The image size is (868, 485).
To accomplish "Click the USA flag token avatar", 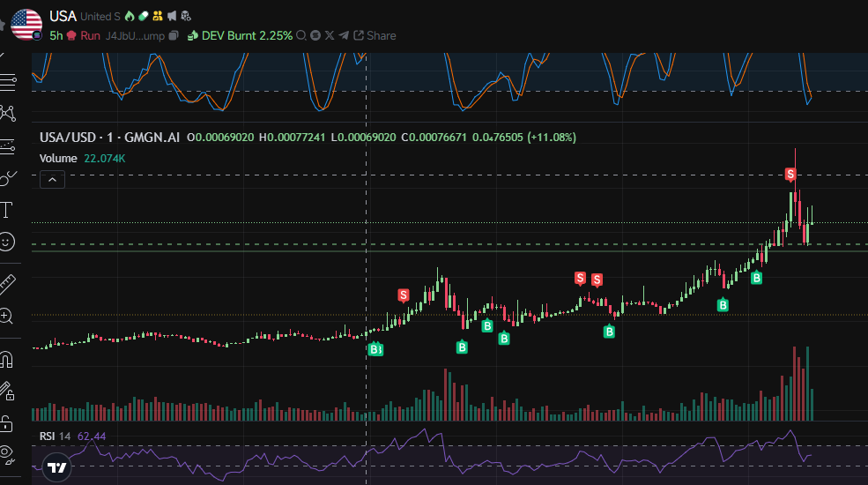I will pos(26,25).
